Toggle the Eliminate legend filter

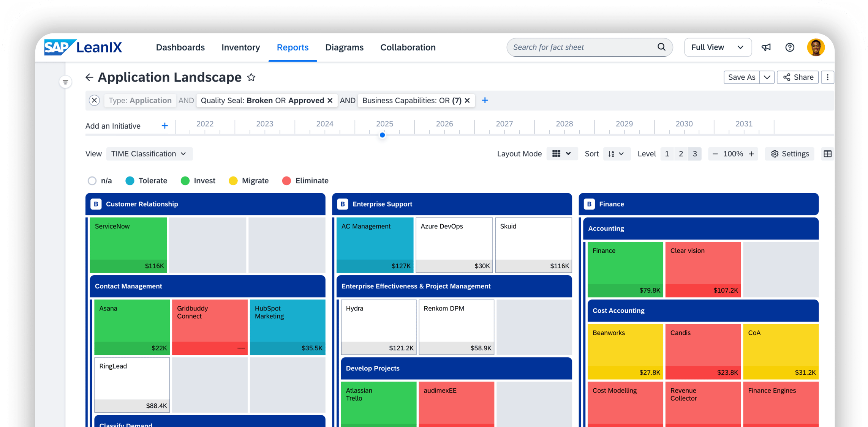pyautogui.click(x=287, y=181)
